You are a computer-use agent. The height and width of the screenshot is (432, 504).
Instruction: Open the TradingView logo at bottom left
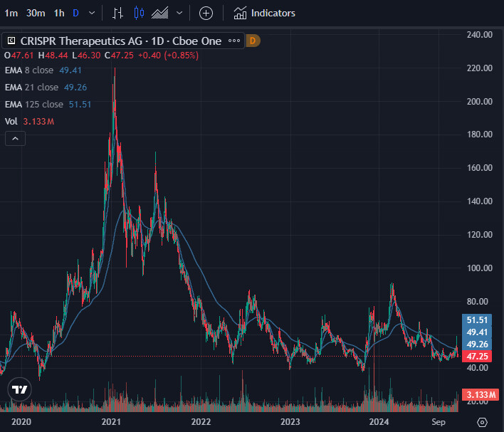[x=19, y=389]
